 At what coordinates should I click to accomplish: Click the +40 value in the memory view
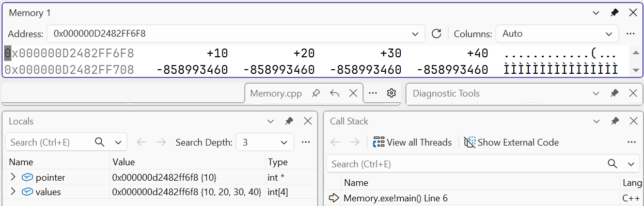pos(477,54)
